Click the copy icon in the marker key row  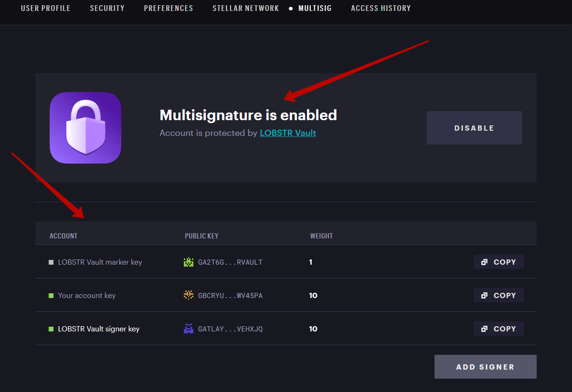click(x=484, y=262)
